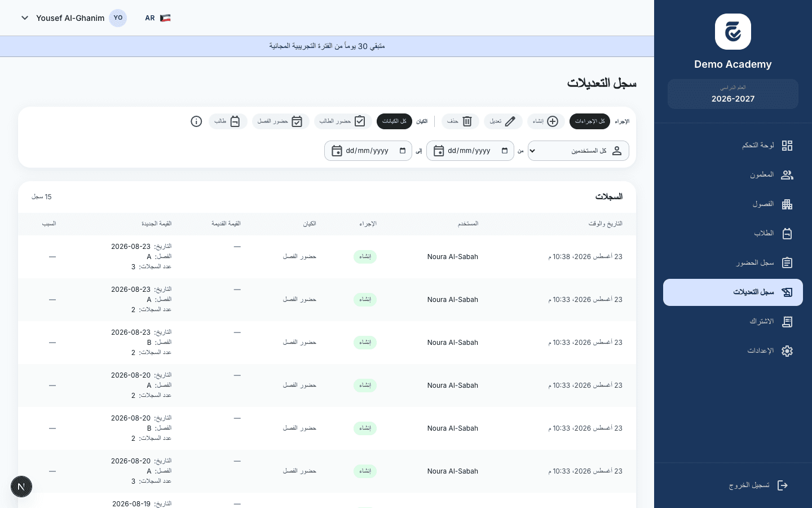This screenshot has height=508, width=812.
Task: Open الفصول via its building icon
Action: 787,204
